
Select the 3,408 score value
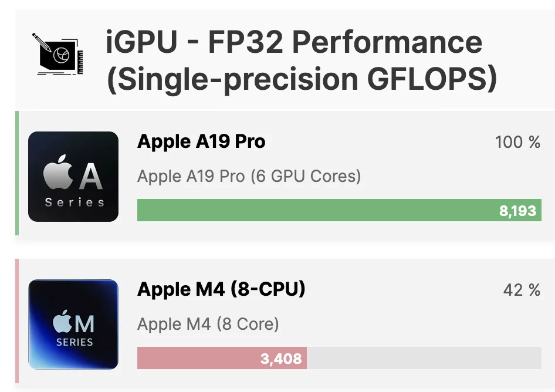281,358
